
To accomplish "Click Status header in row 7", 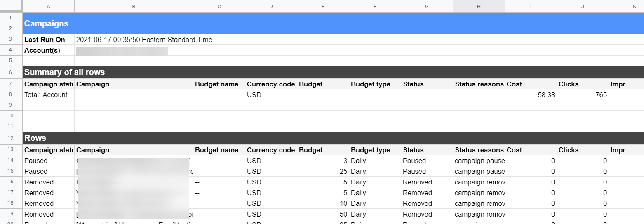I will (427, 84).
